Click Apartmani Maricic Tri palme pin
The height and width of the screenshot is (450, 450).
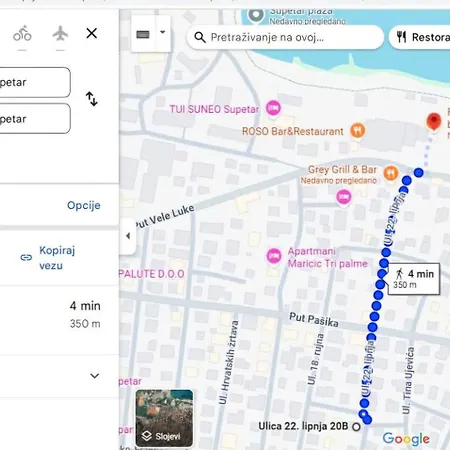click(274, 256)
